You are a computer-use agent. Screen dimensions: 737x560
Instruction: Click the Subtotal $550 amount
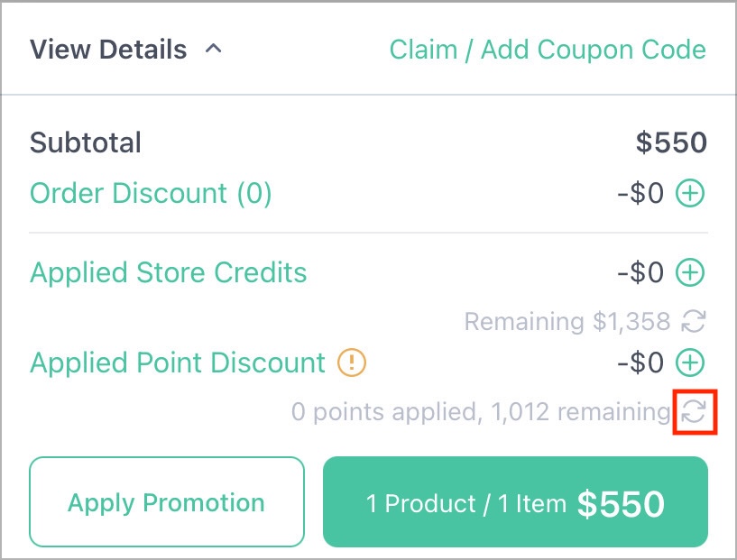pos(671,142)
